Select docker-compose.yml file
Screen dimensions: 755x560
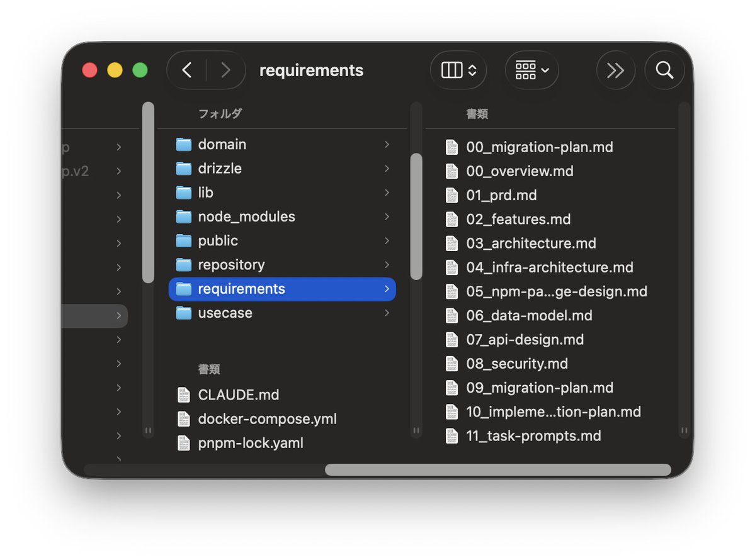tap(282, 418)
